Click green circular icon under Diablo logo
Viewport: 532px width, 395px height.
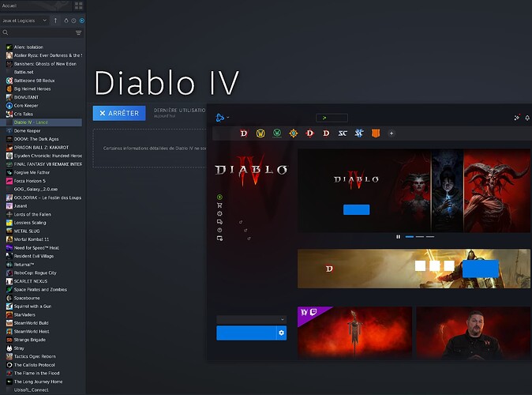[x=219, y=197]
